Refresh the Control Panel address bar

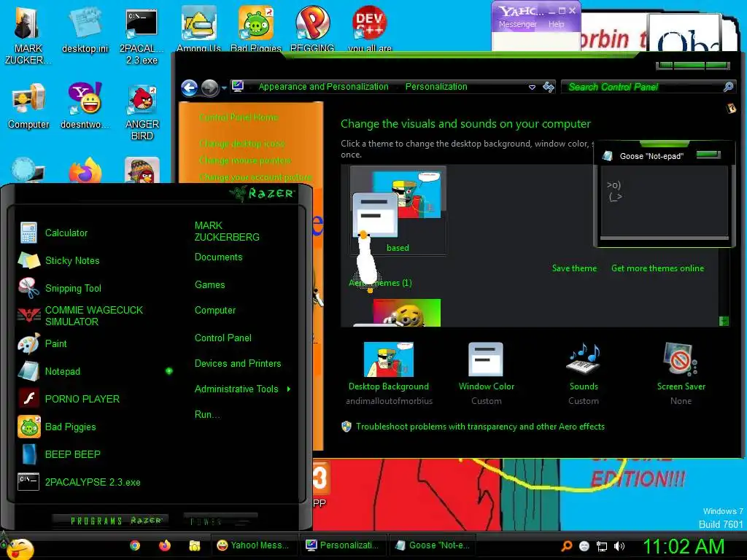[549, 87]
